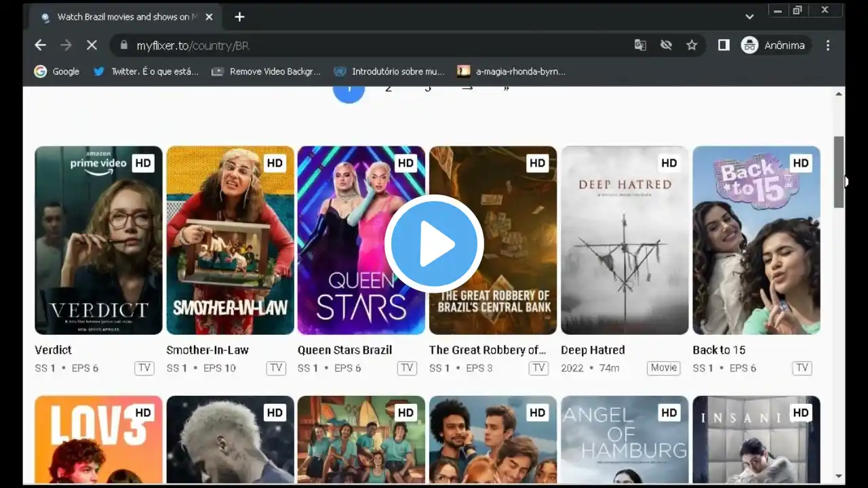Play the video with the large play button

[434, 244]
